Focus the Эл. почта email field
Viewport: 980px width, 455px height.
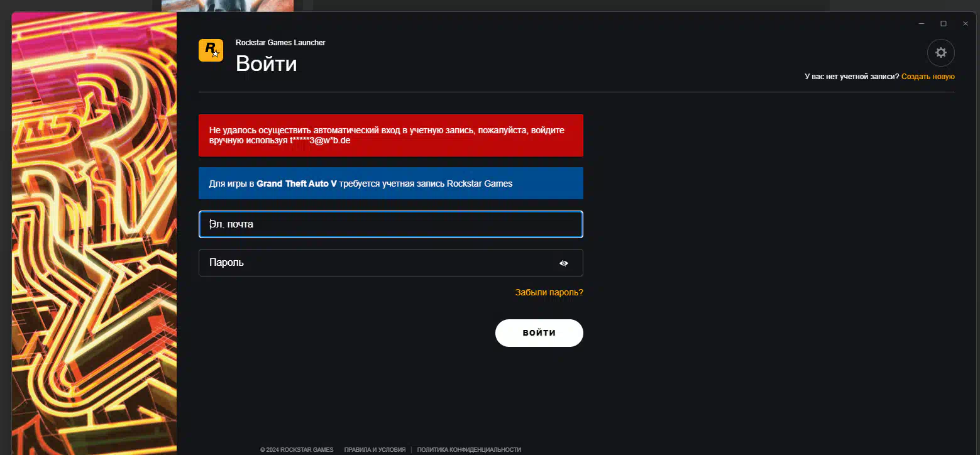pyautogui.click(x=391, y=224)
